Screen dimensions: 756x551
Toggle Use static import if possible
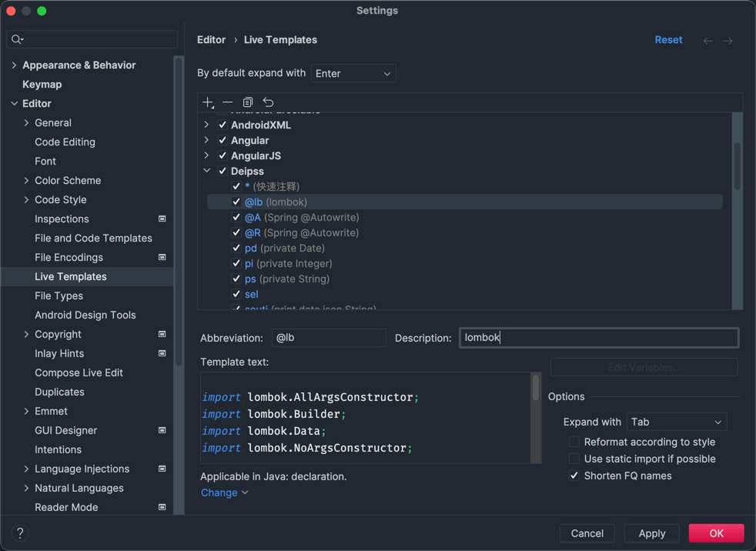574,459
